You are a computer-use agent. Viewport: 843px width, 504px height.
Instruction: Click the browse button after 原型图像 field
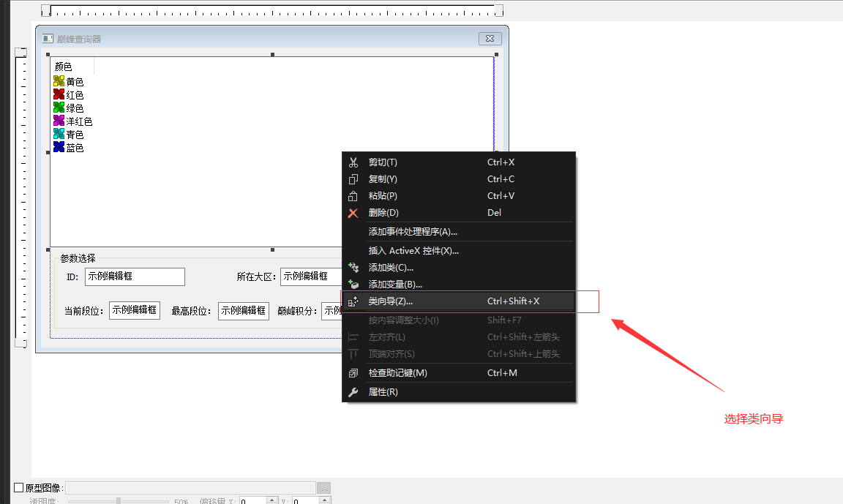tap(323, 487)
